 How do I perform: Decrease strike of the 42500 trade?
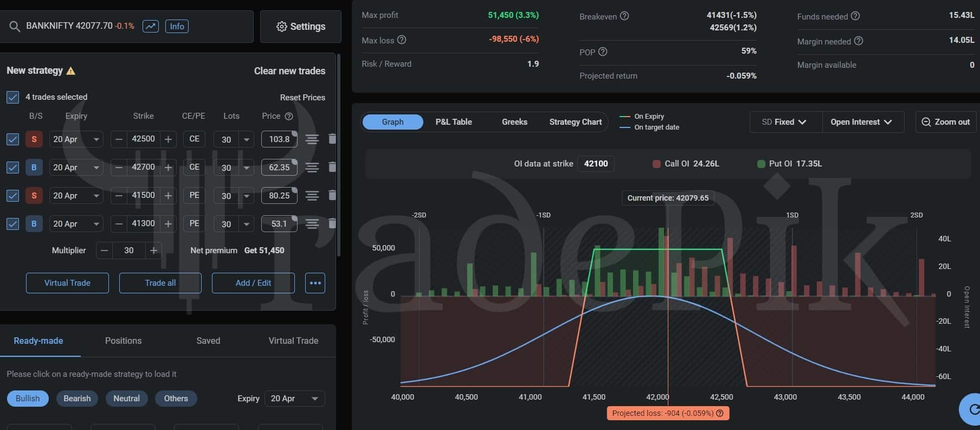click(x=119, y=139)
